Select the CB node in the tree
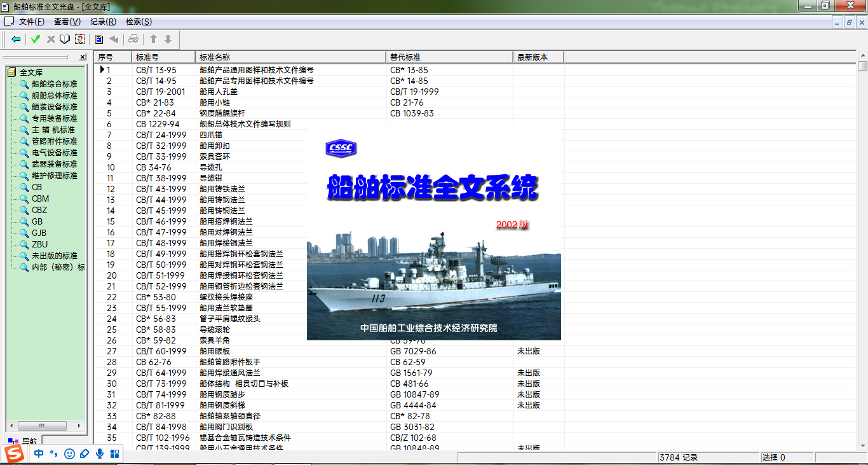The height and width of the screenshot is (465, 868). pos(37,187)
